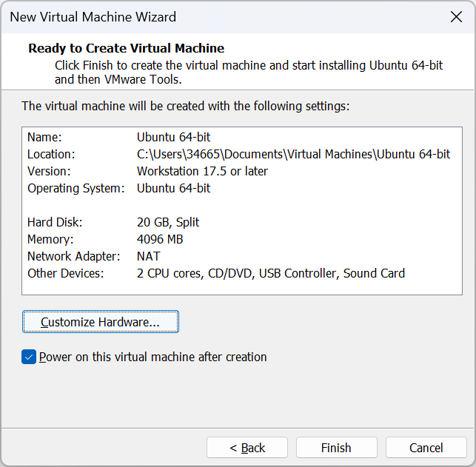
Task: Select the 20 GB, Split hard disk value
Action: click(x=168, y=222)
